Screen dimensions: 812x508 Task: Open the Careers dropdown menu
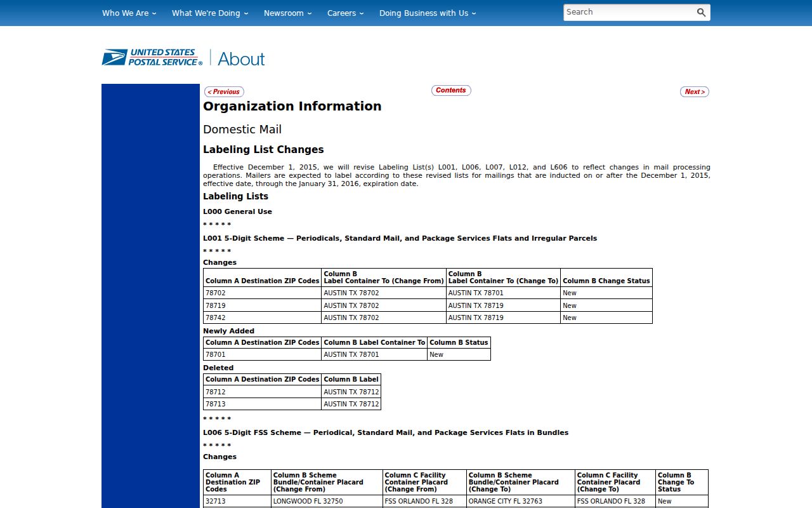[x=346, y=13]
